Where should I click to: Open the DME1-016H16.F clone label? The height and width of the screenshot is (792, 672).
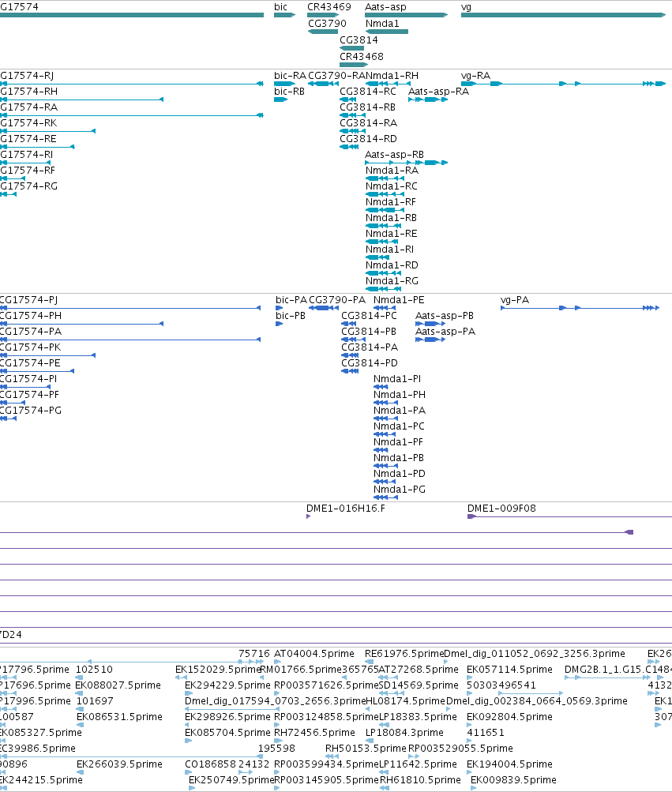(346, 509)
